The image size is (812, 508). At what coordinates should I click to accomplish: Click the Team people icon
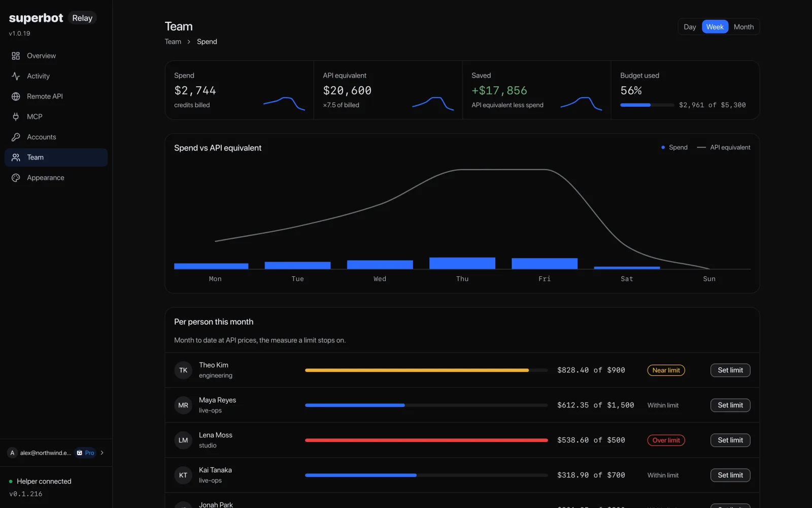coord(16,157)
